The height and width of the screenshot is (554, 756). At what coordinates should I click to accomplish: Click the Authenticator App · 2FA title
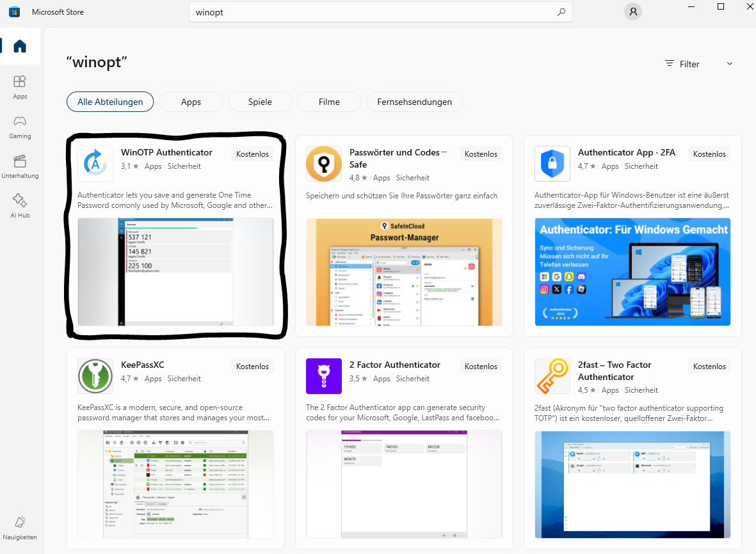click(626, 152)
